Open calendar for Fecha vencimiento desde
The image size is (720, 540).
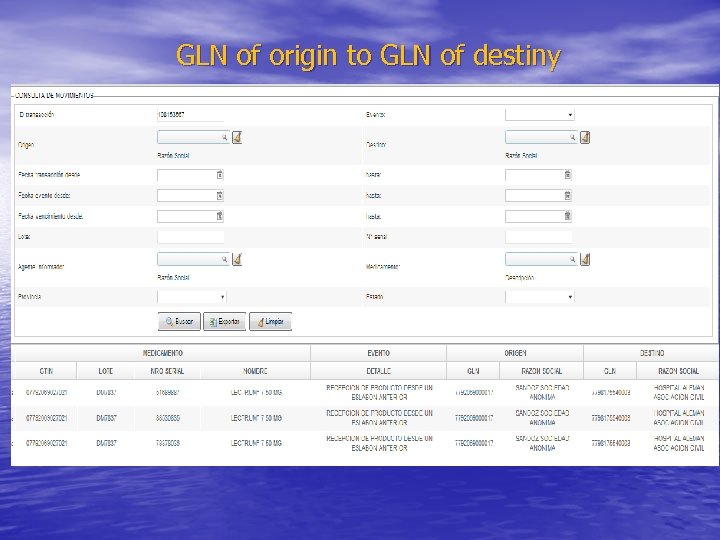coord(220,216)
